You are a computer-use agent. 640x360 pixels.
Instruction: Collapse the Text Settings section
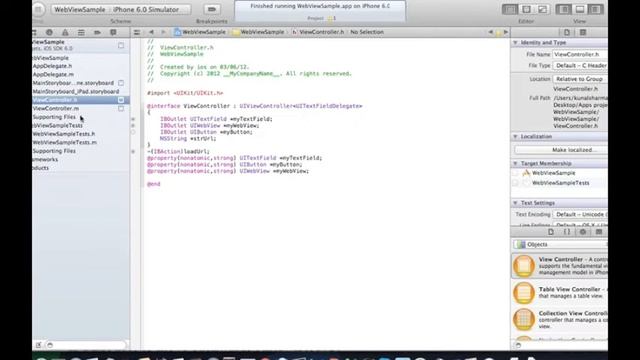click(515, 203)
